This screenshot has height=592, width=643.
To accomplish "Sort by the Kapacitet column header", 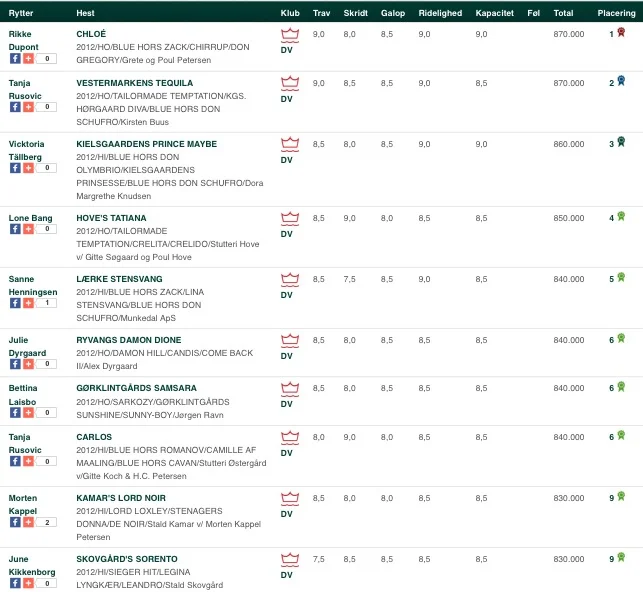I will 495,13.
